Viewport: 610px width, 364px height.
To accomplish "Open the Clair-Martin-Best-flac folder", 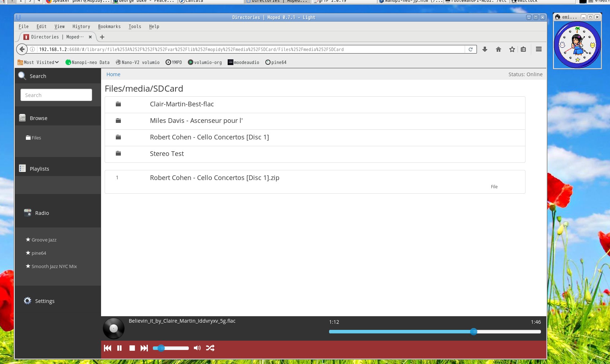I will point(182,104).
